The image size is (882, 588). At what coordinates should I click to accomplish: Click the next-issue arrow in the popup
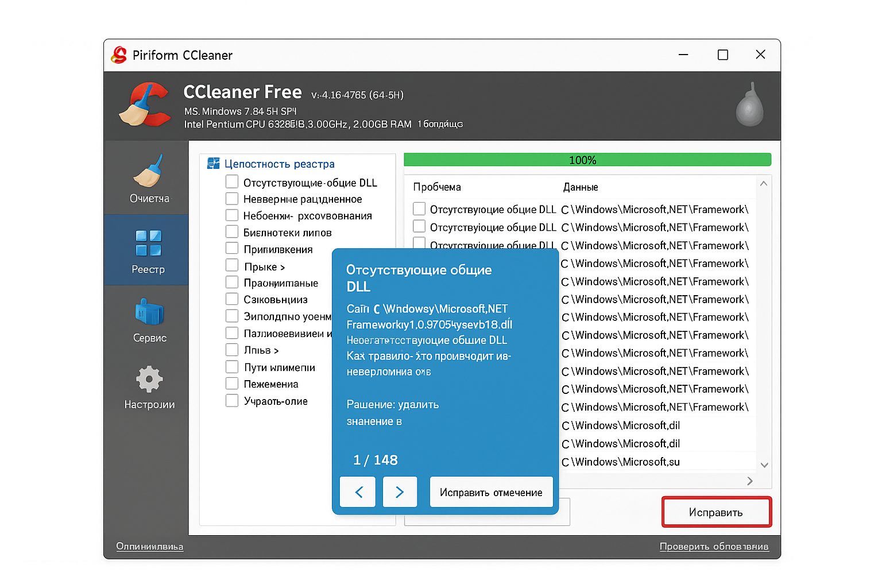[400, 492]
